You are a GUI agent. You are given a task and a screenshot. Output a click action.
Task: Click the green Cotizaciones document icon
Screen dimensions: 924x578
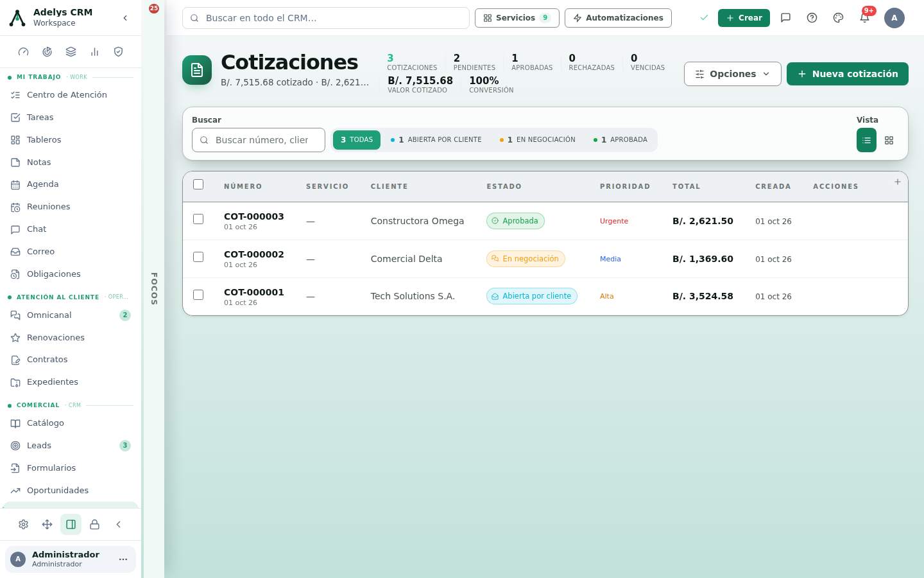[x=197, y=70]
